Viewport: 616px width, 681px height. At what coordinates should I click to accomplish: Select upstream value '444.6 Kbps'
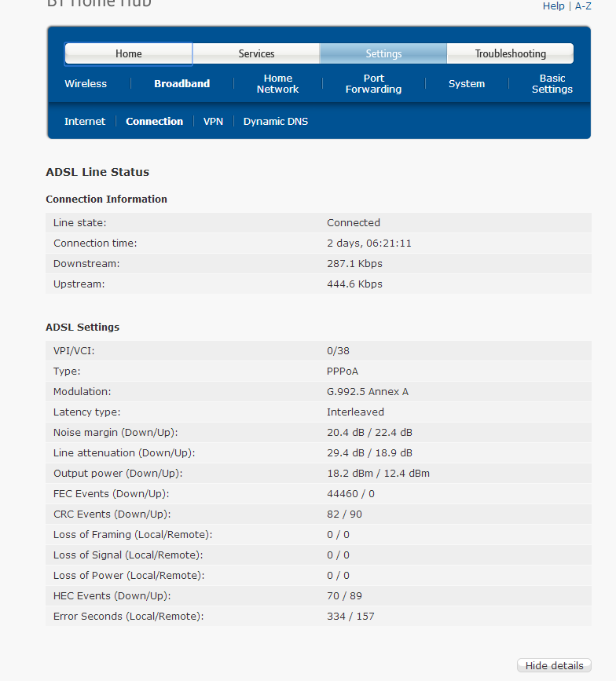coord(354,284)
